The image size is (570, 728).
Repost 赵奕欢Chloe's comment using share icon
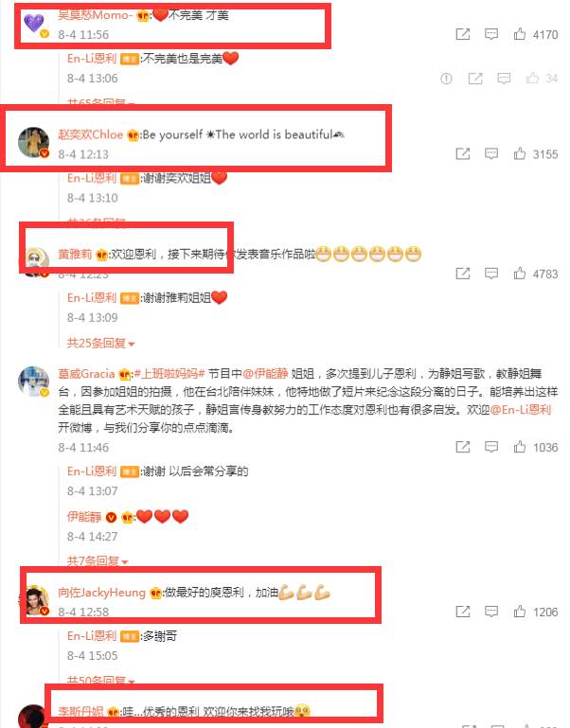coord(463,153)
